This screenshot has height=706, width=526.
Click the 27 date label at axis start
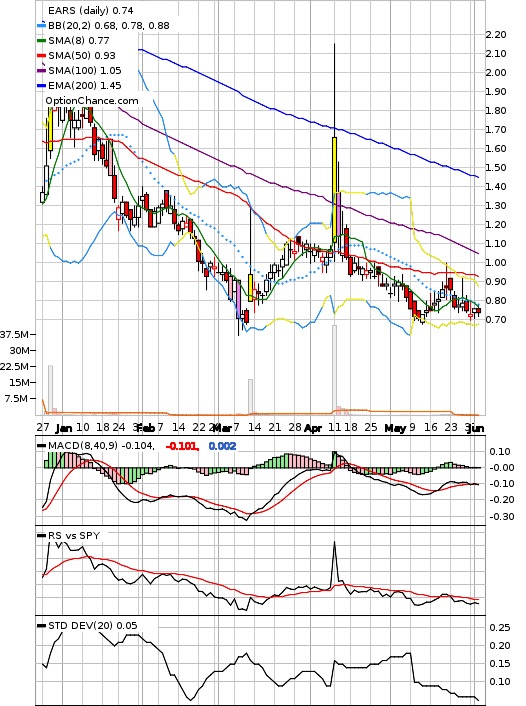pos(43,427)
